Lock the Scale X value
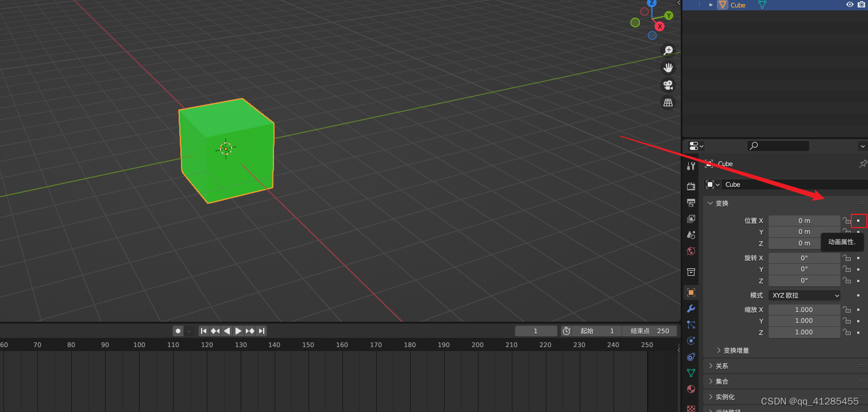Screen dimensions: 868x412 [x=847, y=310]
